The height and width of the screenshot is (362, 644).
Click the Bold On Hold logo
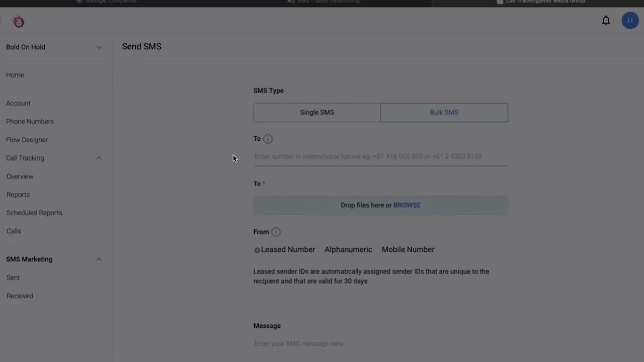[19, 22]
